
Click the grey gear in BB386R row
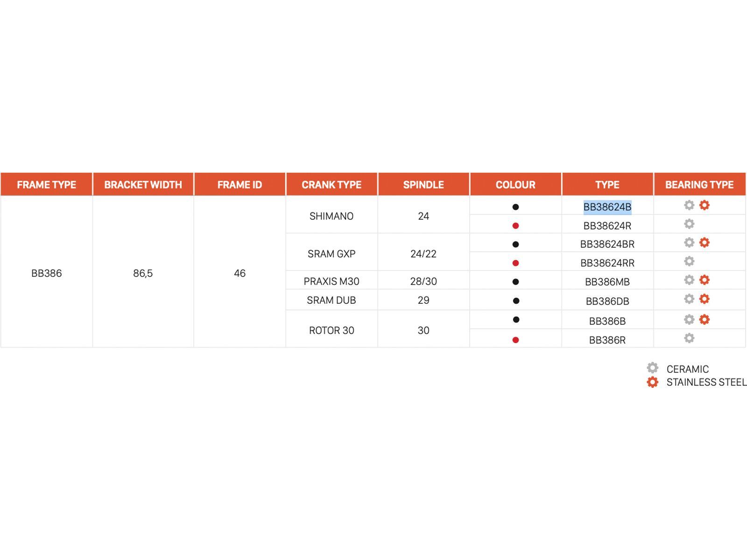tap(689, 338)
